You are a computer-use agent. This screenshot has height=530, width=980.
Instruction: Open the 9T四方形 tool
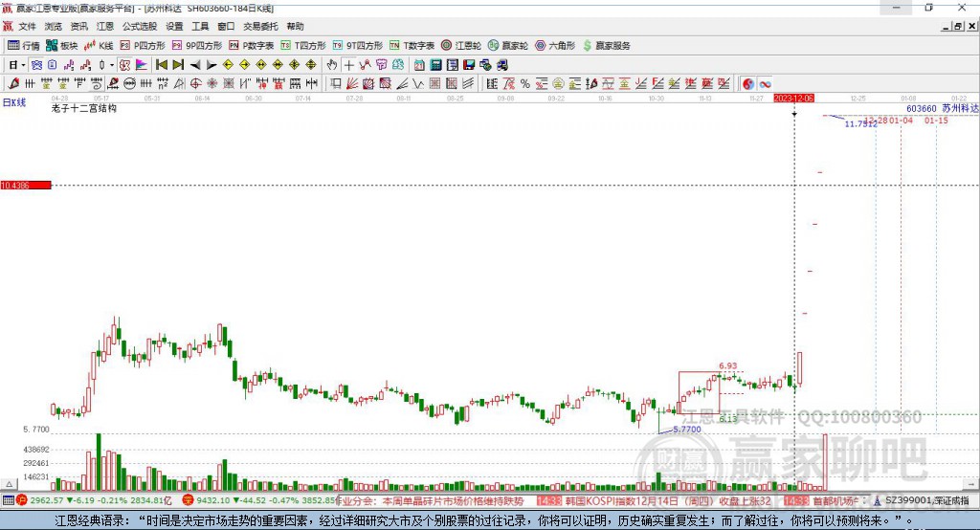(358, 46)
